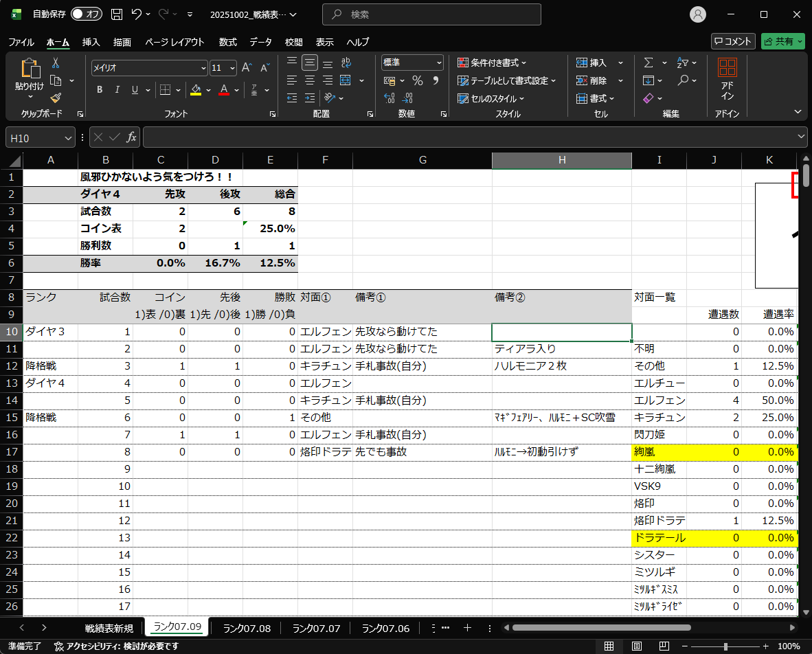Screen dimensions: 812x654
Task: Click the Clear eraser icon
Action: pyautogui.click(x=649, y=98)
